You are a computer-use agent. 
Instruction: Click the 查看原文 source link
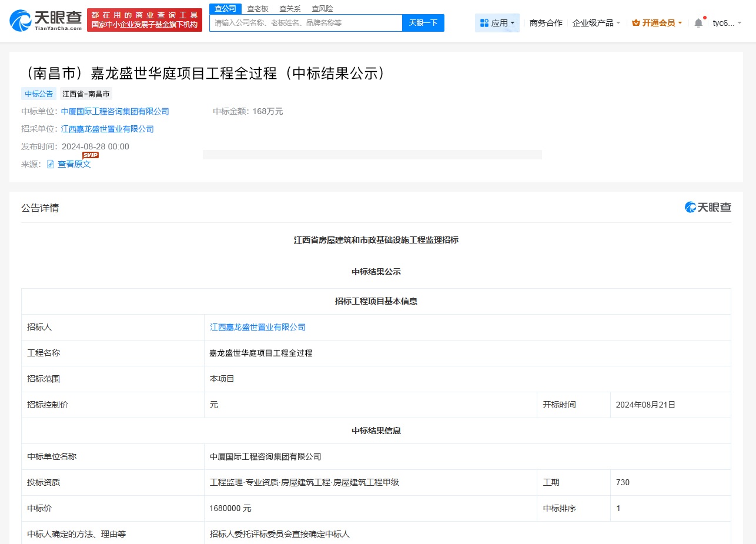(74, 164)
